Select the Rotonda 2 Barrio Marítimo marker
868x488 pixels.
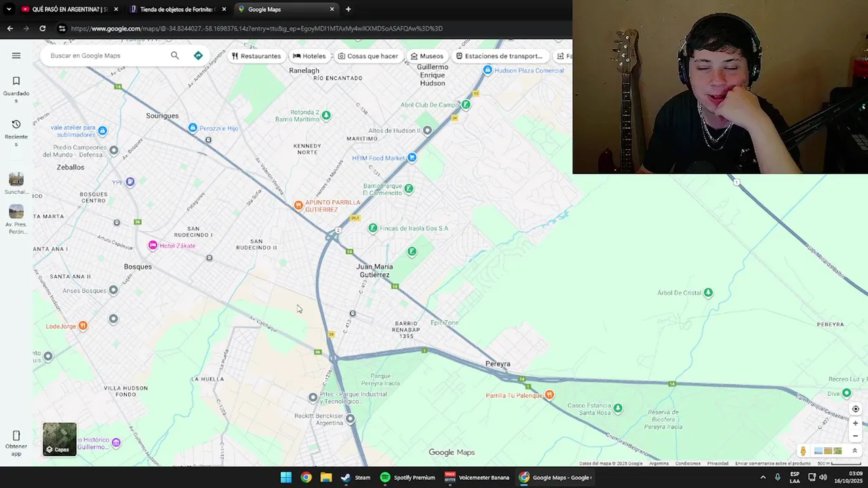point(325,115)
